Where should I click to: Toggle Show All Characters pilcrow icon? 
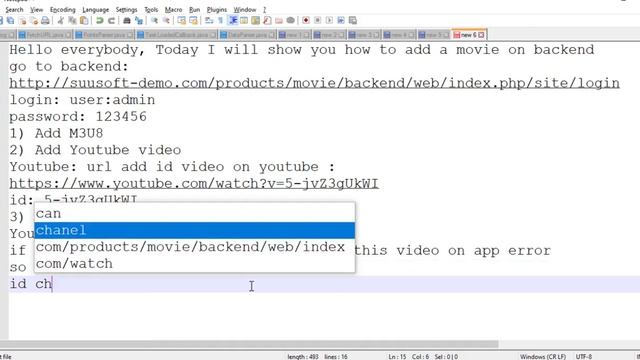220,20
